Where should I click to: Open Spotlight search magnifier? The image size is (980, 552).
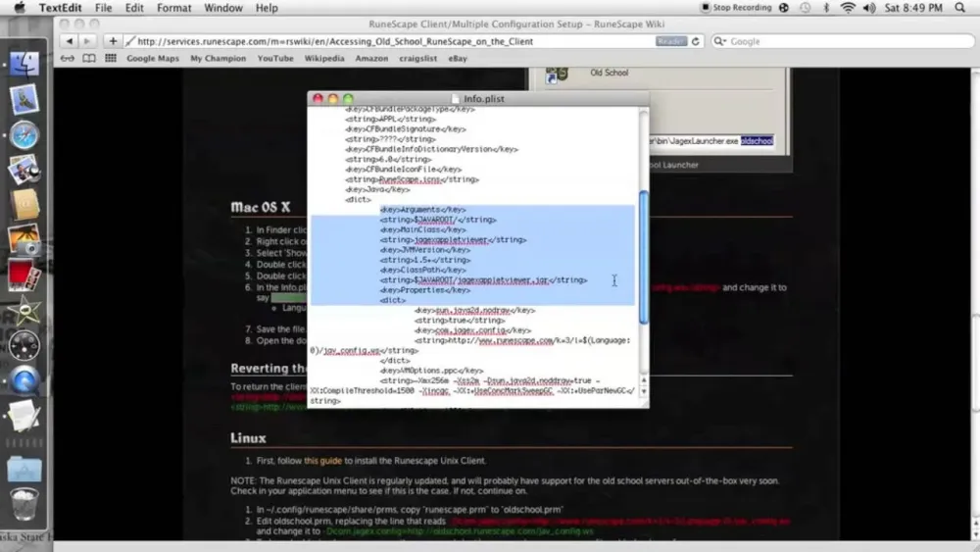(x=960, y=8)
